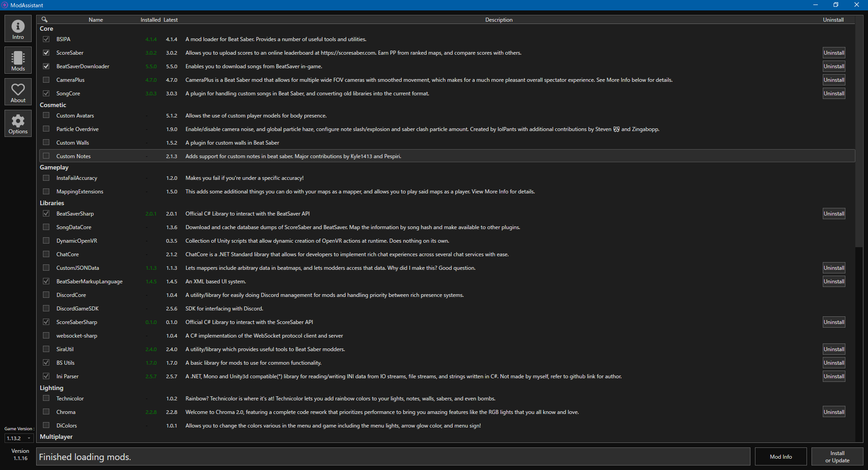Switch to the Mods page

coord(18,60)
